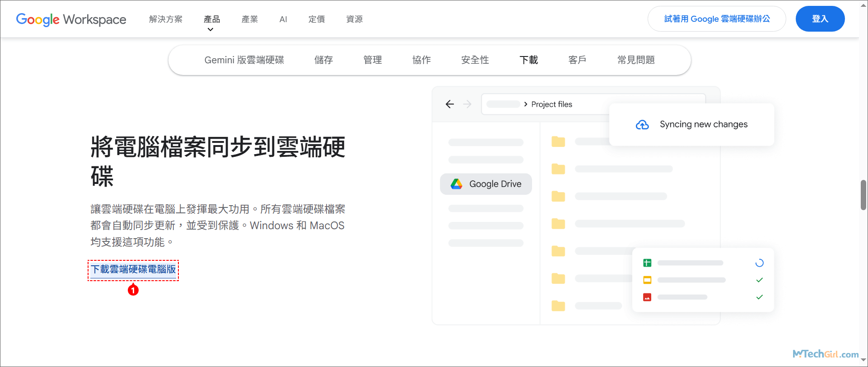Click the green Sheets file icon
Screen dimensions: 868x367
point(647,263)
